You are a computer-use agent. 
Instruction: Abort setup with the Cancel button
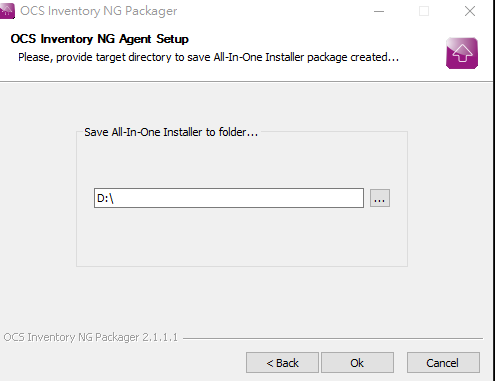(443, 362)
